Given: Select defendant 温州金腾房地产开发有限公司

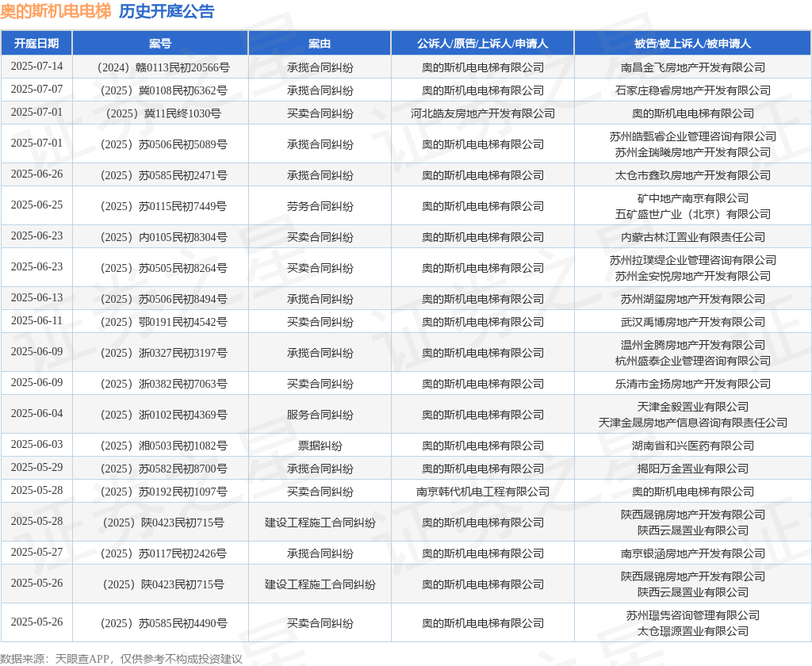Looking at the screenshot, I should [693, 345].
